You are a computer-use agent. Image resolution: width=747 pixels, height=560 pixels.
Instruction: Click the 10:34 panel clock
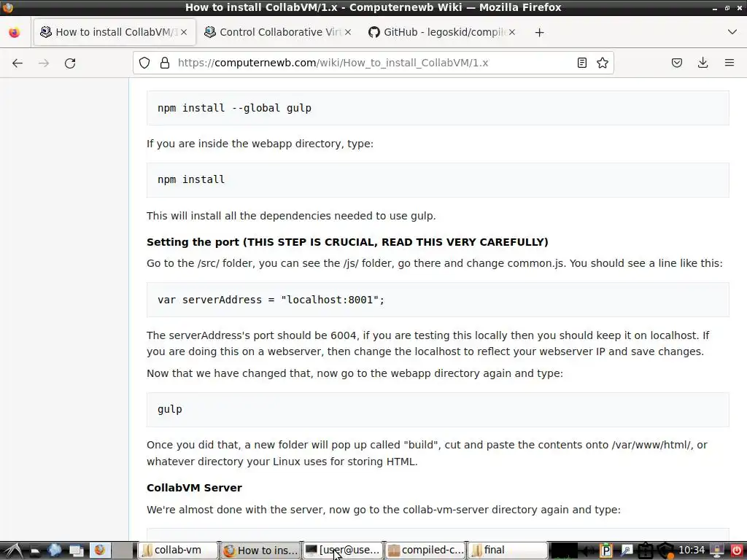click(x=692, y=551)
